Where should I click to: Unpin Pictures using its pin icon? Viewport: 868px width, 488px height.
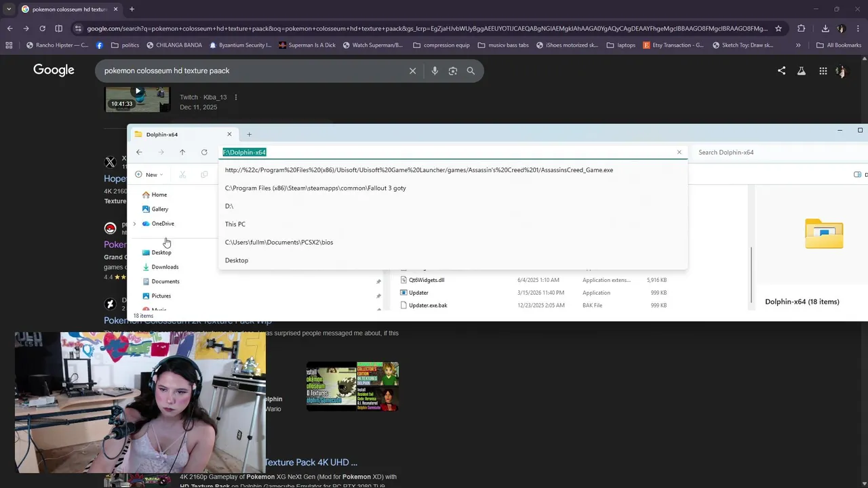click(x=378, y=296)
